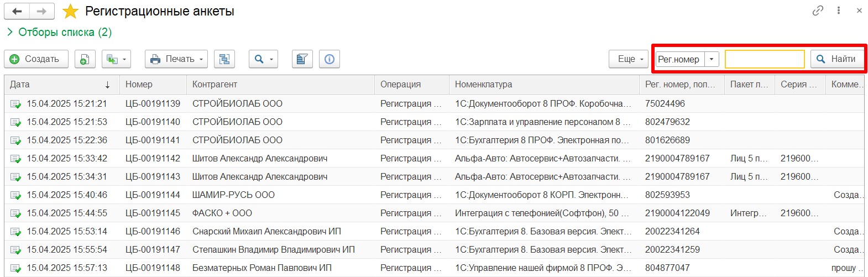The image size is (868, 277).
Task: Open the info circle icon
Action: [330, 59]
